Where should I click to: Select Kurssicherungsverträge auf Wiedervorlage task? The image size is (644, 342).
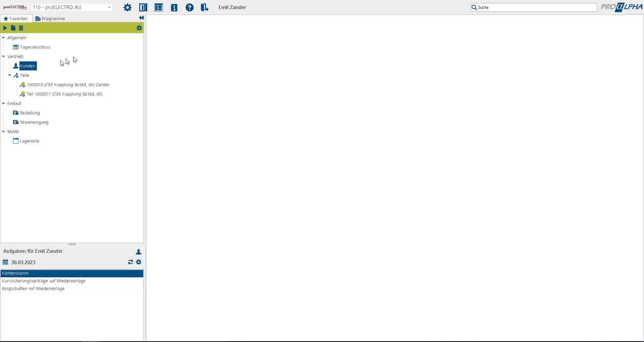pyautogui.click(x=72, y=281)
